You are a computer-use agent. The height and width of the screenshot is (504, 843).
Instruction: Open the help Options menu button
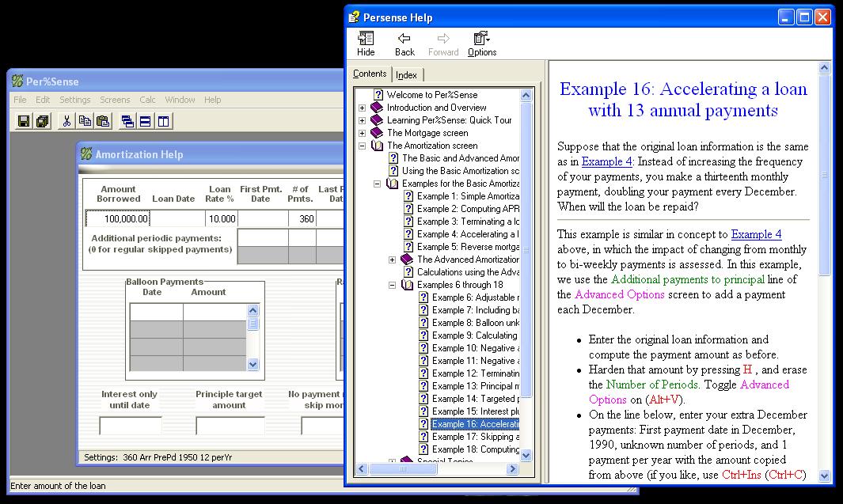click(x=482, y=44)
